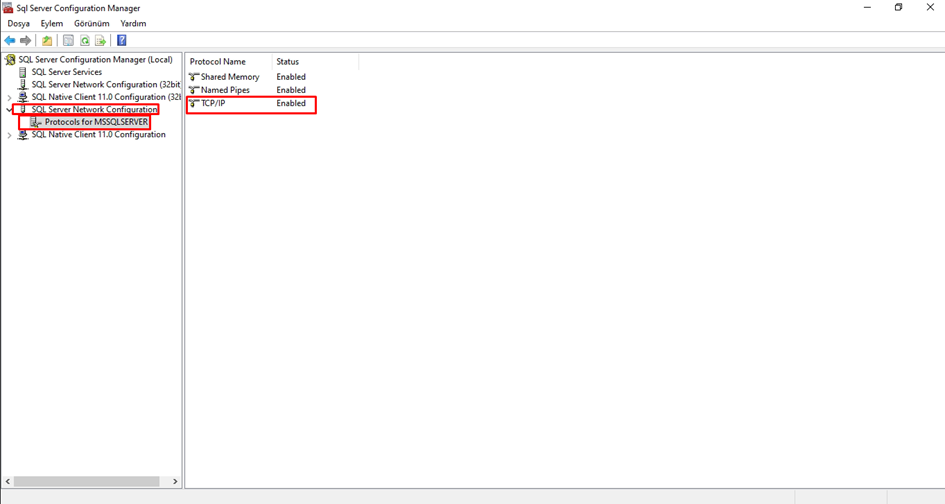Select SQL Native Client 11.0 Configuration (32bit) label
945x504 pixels.
click(106, 97)
